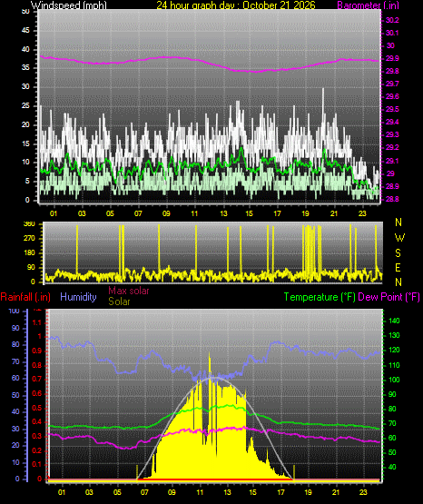Select the 90 degree wind direction label

(31, 268)
